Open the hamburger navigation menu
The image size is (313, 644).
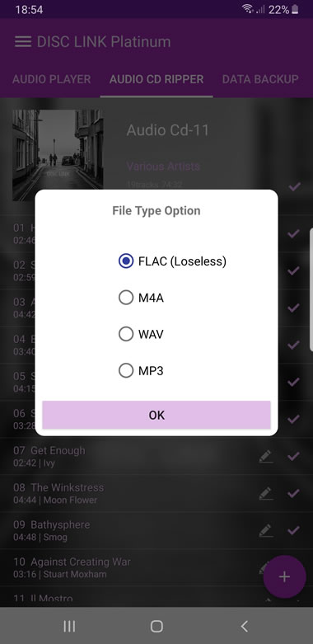tap(23, 42)
